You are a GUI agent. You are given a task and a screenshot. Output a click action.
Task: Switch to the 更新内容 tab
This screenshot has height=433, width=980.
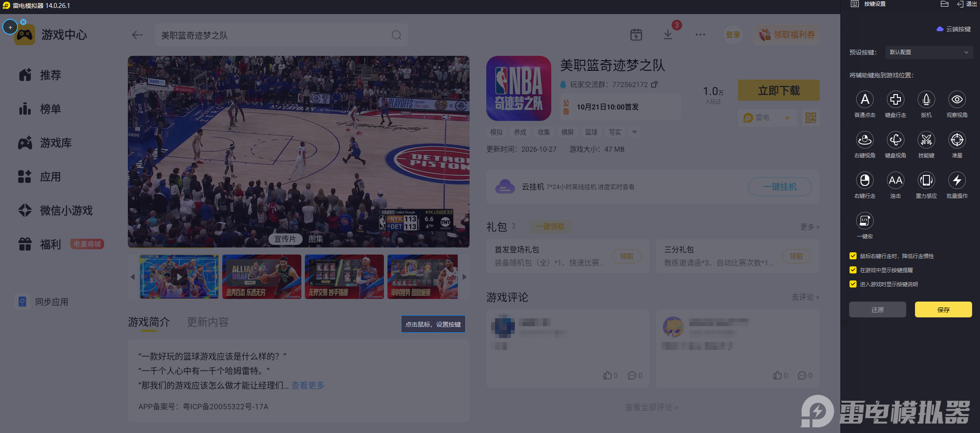[208, 322]
